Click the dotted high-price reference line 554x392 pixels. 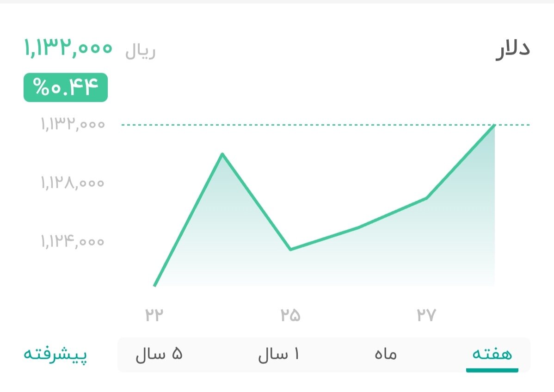point(324,125)
